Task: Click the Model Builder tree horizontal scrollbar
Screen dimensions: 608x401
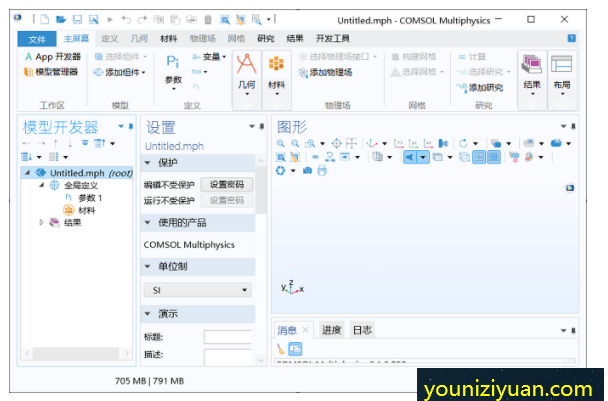Action: point(76,353)
